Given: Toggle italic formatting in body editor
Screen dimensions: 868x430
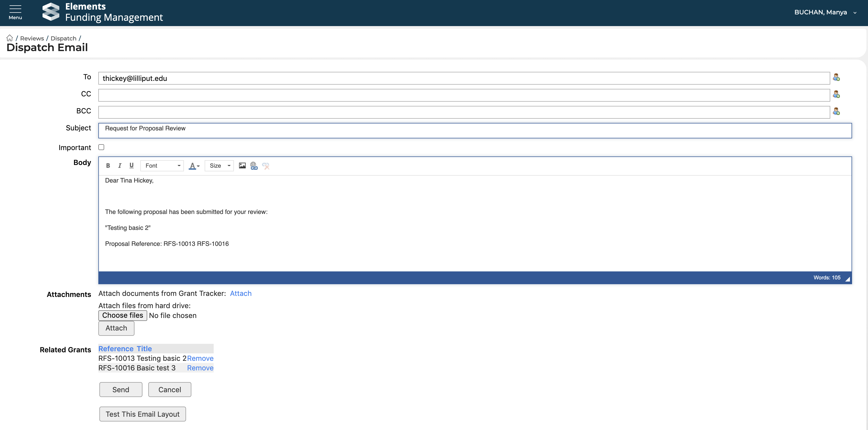Looking at the screenshot, I should (x=120, y=166).
